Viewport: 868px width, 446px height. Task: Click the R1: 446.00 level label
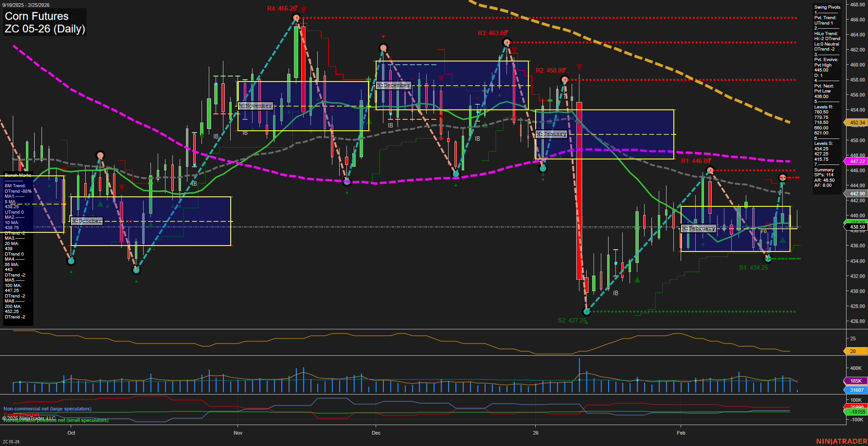pos(695,160)
